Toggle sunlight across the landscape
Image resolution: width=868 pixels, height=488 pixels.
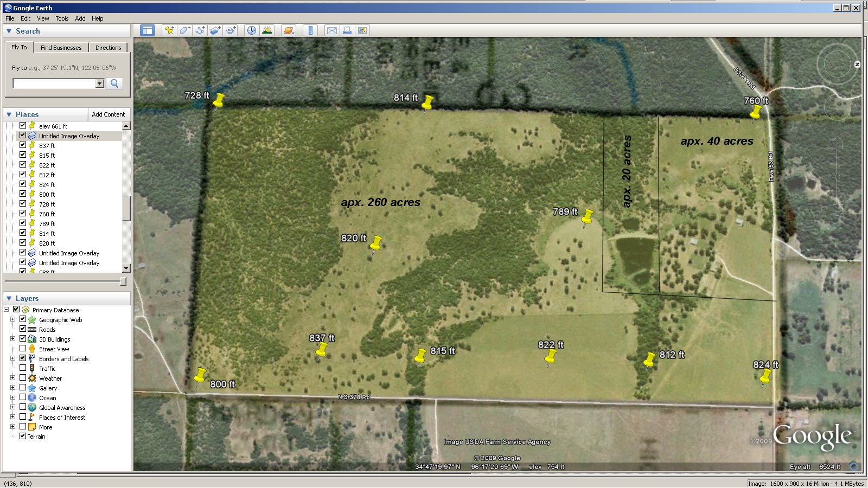[267, 30]
